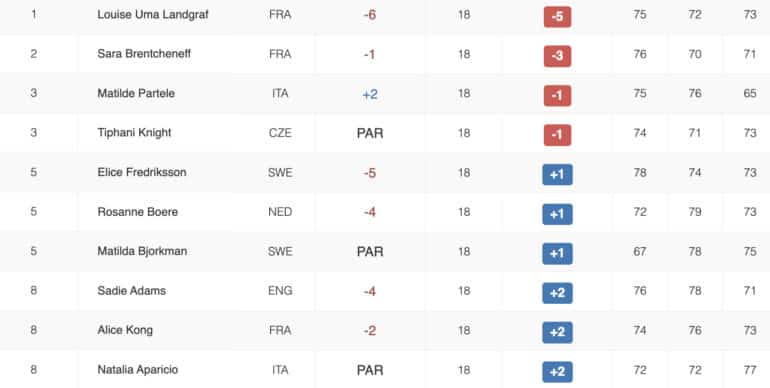Select Alice Kong's blue +2 badge
Viewport: 770px width, 388px height.
(557, 332)
